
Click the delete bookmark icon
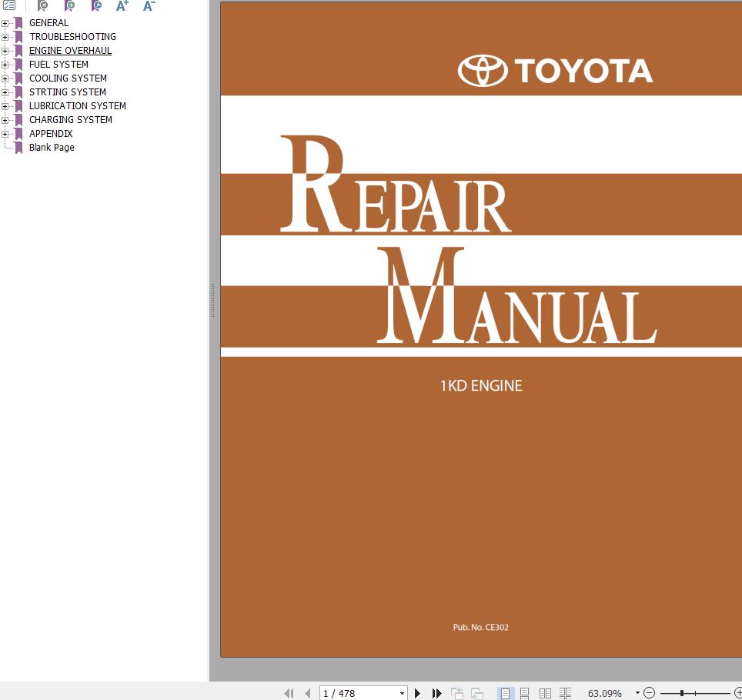[42, 6]
